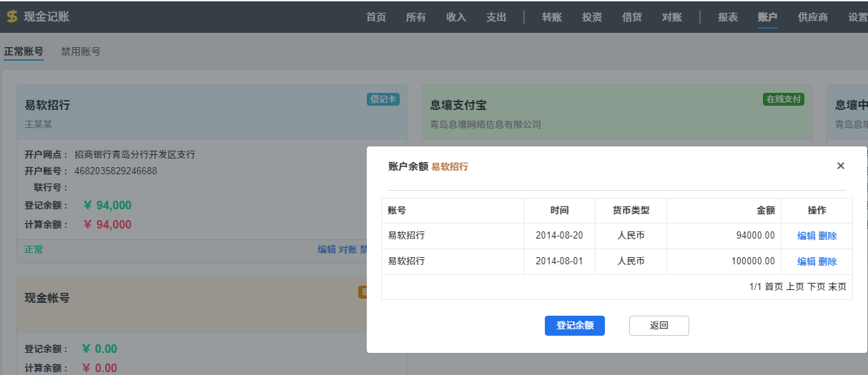Select 对账 in the top navigation
The image size is (868, 375).
coord(672,17)
